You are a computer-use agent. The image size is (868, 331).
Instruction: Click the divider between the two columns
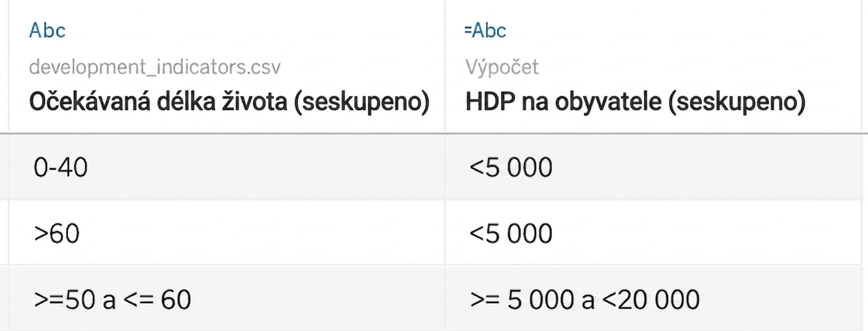445,165
